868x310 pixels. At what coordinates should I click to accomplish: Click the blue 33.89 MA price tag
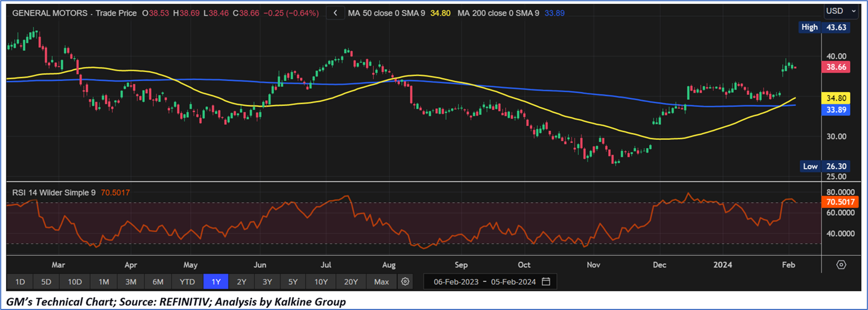(x=836, y=110)
